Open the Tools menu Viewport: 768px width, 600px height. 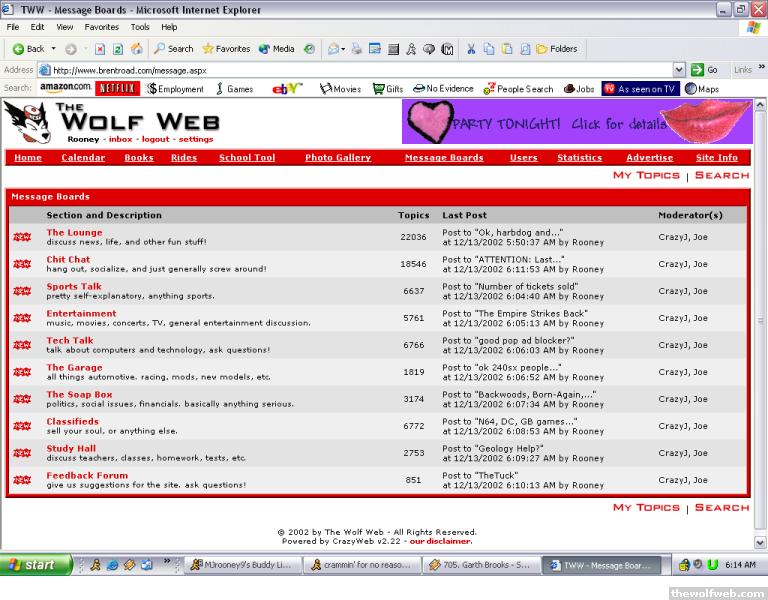pos(140,27)
